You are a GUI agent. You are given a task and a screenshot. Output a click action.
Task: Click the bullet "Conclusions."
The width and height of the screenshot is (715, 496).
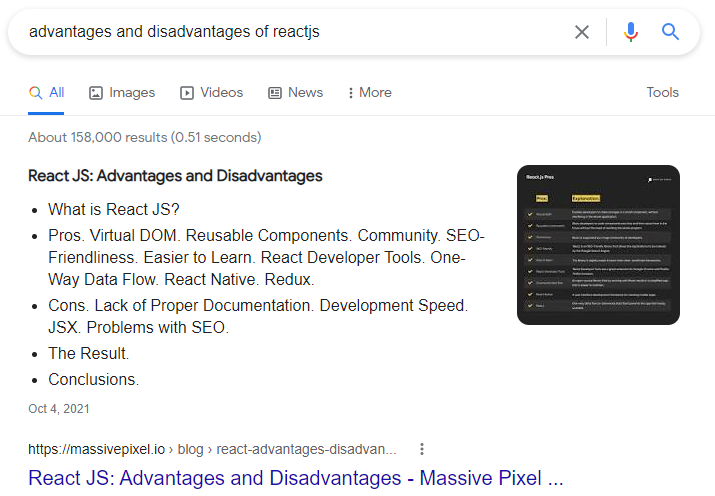click(x=93, y=380)
